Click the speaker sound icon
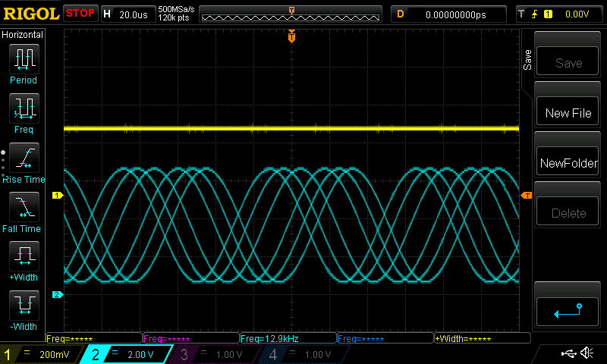Image resolution: width=607 pixels, height=364 pixels. (587, 353)
